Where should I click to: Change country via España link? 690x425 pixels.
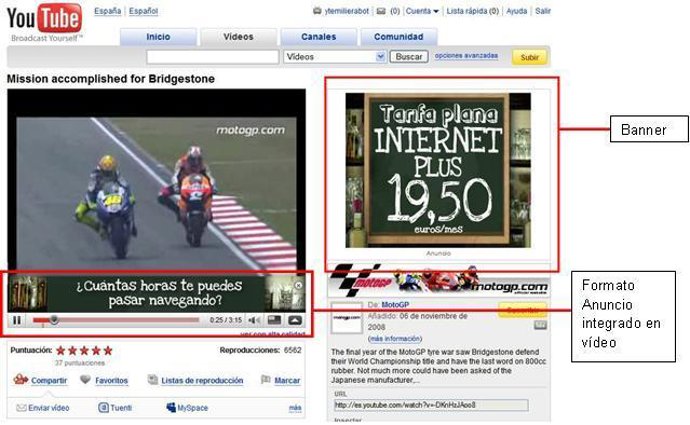(107, 11)
